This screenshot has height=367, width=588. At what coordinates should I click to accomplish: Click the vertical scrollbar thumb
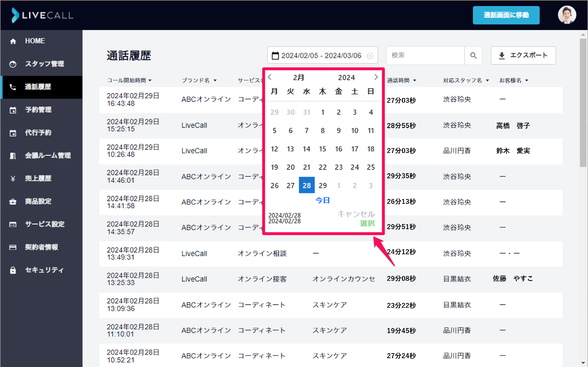pos(583,103)
